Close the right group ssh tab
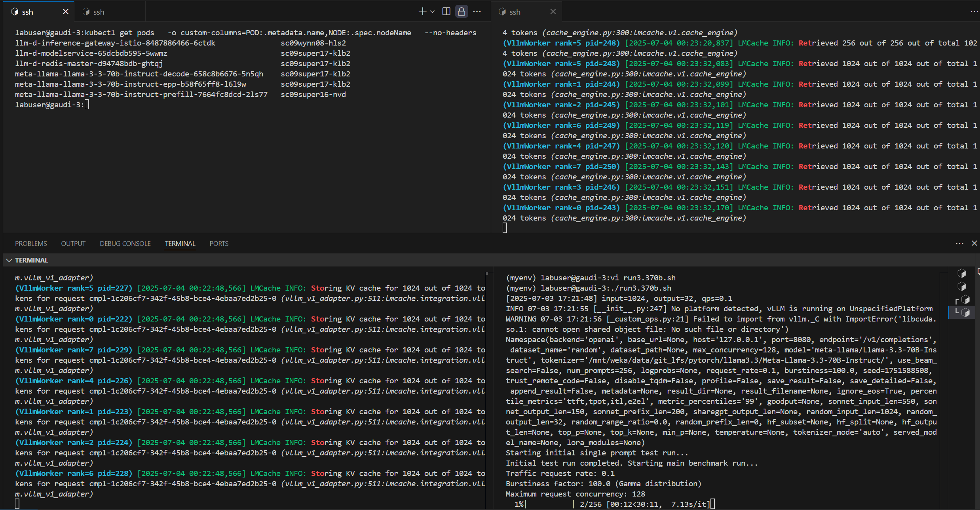980x510 pixels. [553, 11]
